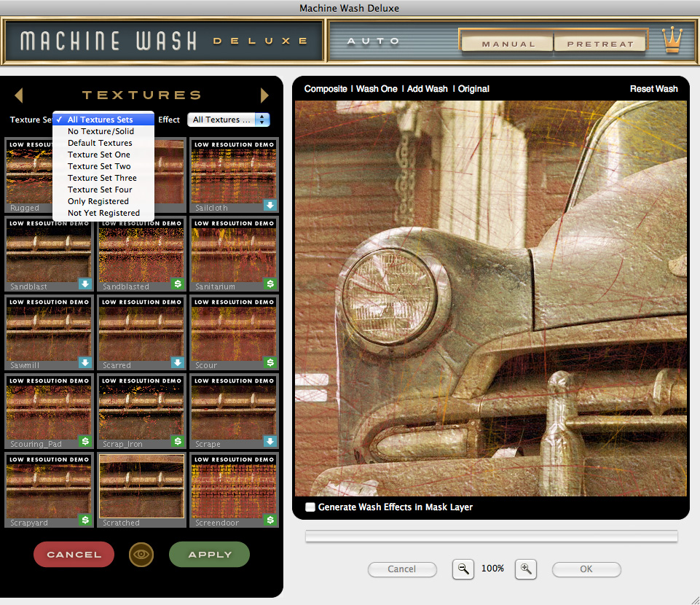This screenshot has height=605, width=700.
Task: Click the download arrow on Sawmill texture
Action: click(x=84, y=362)
